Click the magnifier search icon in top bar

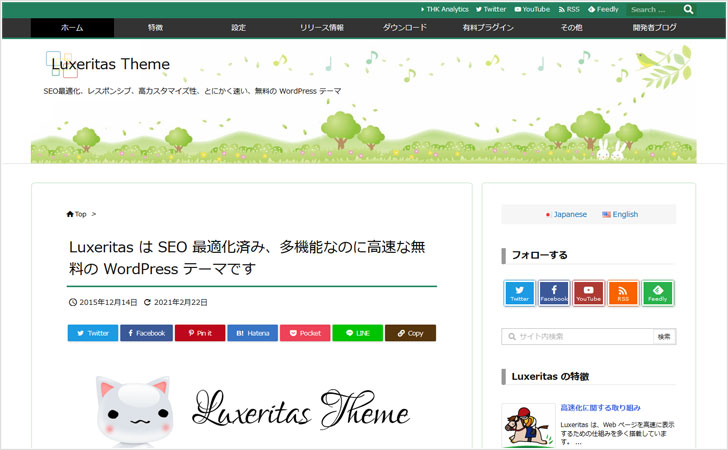click(689, 9)
